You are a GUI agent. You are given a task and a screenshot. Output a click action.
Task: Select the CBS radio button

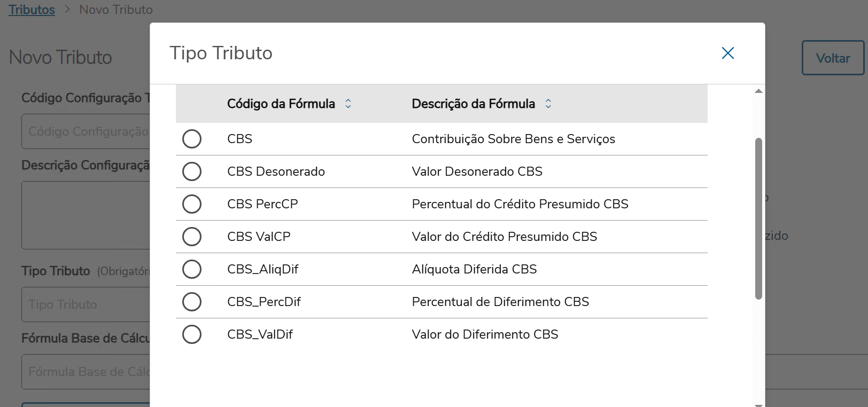click(x=192, y=138)
